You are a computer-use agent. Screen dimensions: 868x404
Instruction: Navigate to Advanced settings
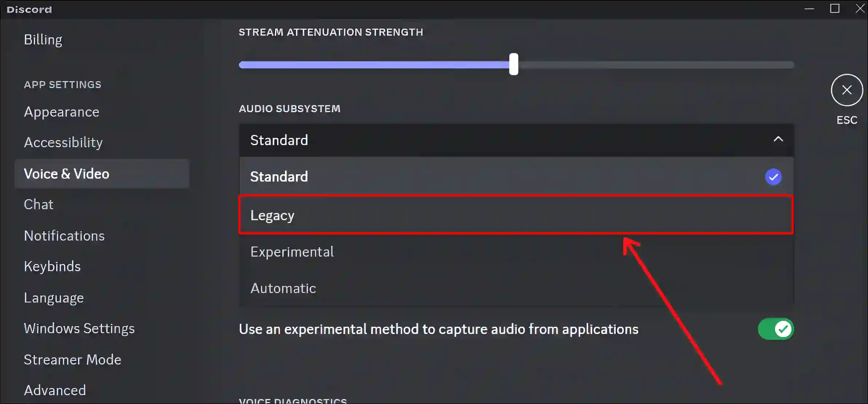[55, 390]
